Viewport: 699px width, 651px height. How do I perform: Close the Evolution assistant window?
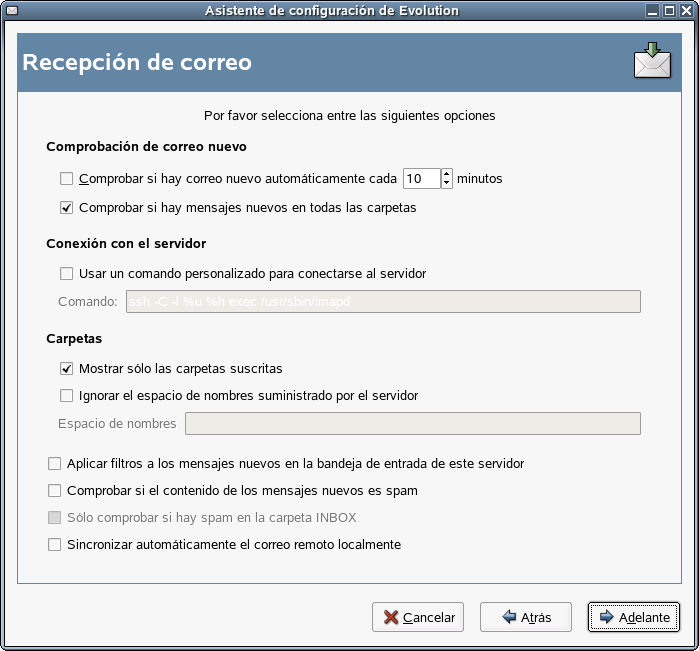(x=686, y=11)
